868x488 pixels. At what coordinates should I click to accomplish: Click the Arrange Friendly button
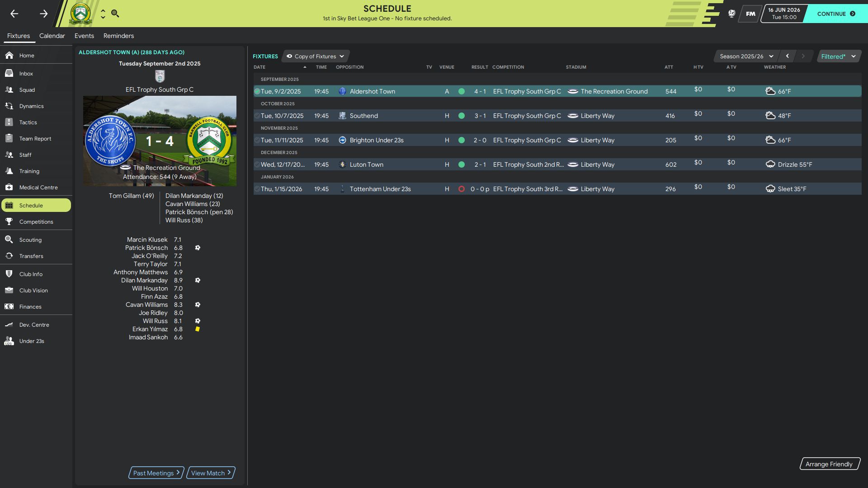click(x=830, y=464)
